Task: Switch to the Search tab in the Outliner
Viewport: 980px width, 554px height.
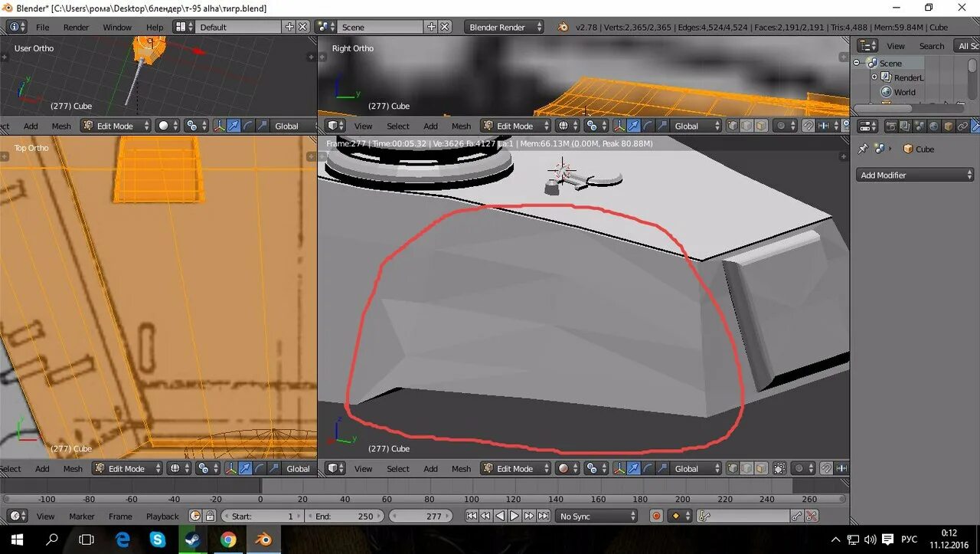Action: tap(932, 45)
